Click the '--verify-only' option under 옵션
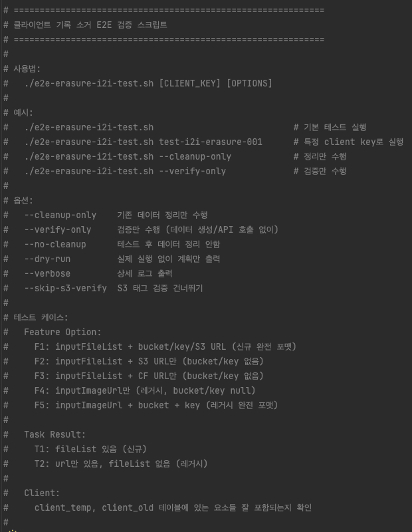412x532 pixels. click(x=57, y=230)
